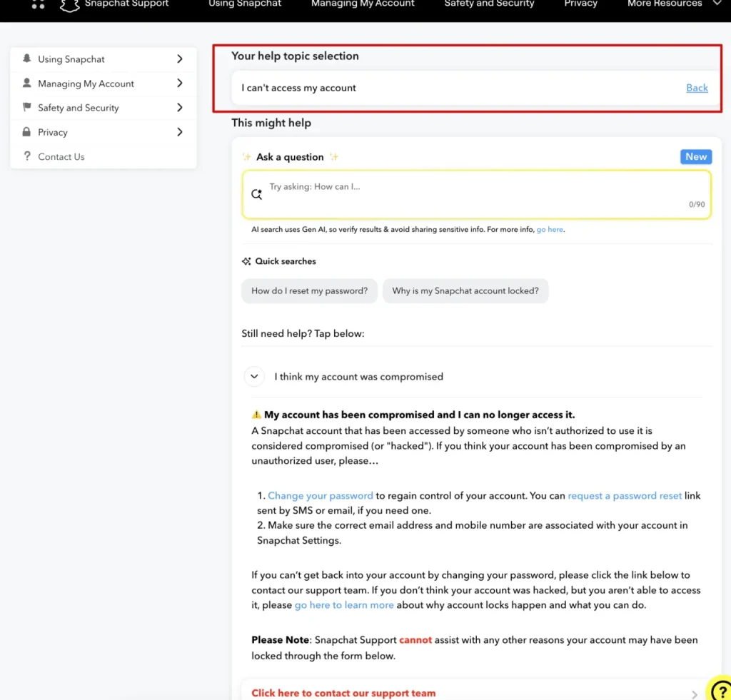The width and height of the screenshot is (731, 700).
Task: Click go here to learn more link
Action: 344,605
